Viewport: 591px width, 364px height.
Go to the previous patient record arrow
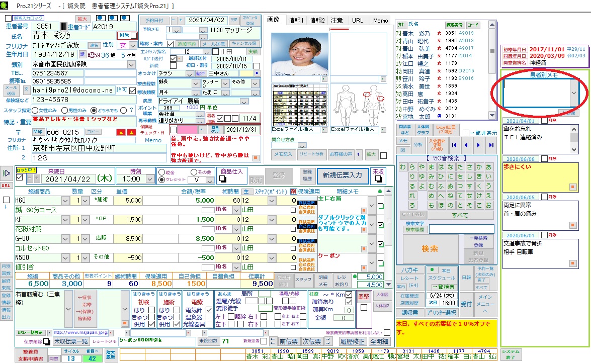(x=466, y=145)
